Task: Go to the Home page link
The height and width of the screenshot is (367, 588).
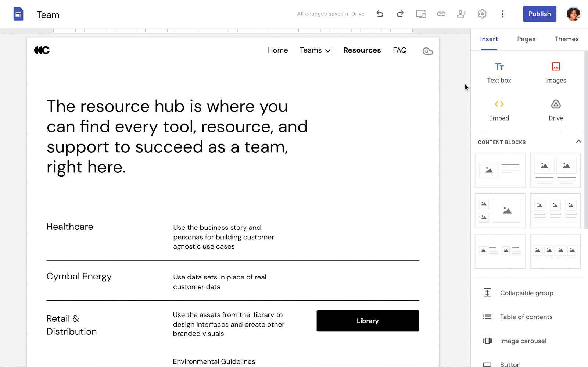Action: click(x=278, y=50)
